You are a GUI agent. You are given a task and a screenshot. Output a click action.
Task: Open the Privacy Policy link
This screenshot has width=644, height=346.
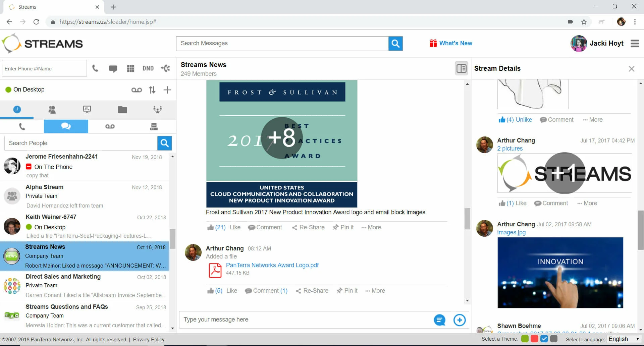click(149, 340)
